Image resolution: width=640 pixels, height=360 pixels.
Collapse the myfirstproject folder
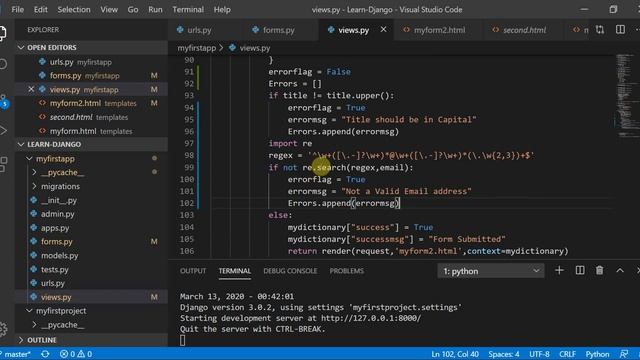91,311
